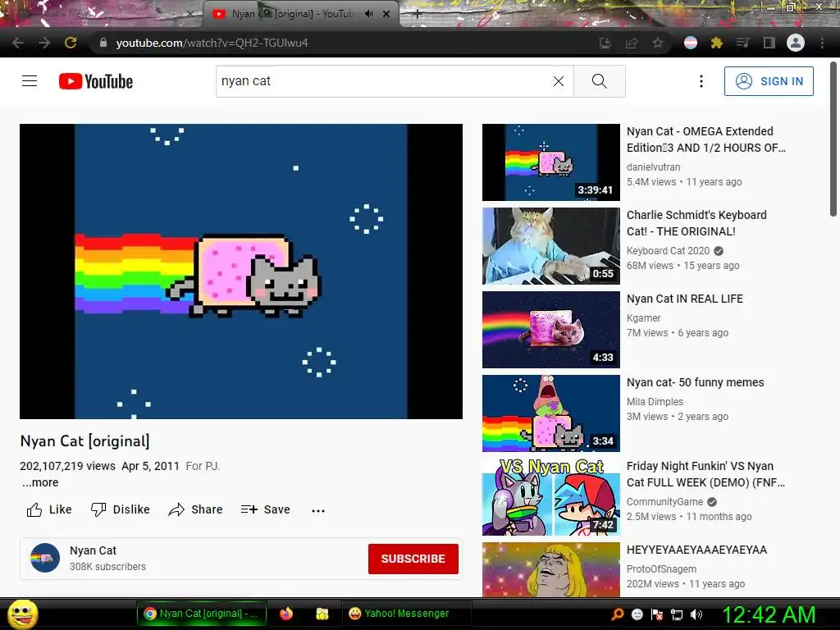The height and width of the screenshot is (630, 840).
Task: Click Keyboard Cat 2020 channel name
Action: (668, 251)
